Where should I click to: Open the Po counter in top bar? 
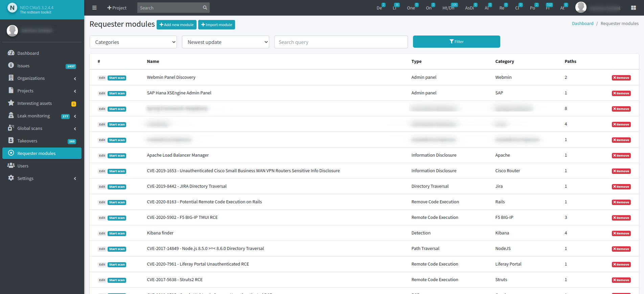coord(534,7)
